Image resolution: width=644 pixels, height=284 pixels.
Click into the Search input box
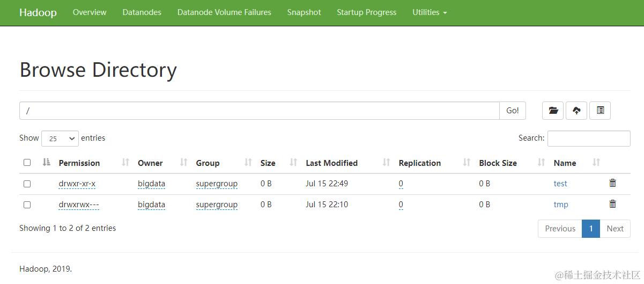pyautogui.click(x=589, y=139)
